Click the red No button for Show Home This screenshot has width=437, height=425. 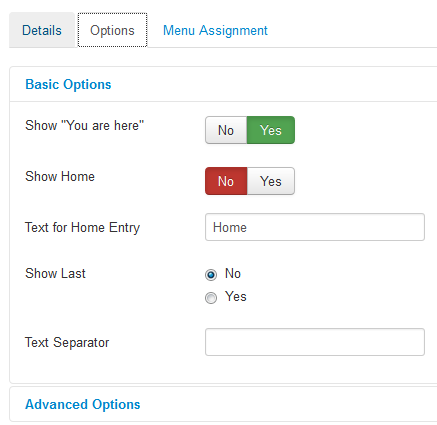(226, 181)
